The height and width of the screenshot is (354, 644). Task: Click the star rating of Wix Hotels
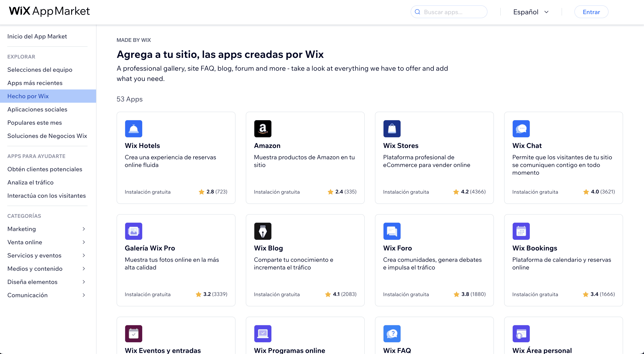coord(213,192)
